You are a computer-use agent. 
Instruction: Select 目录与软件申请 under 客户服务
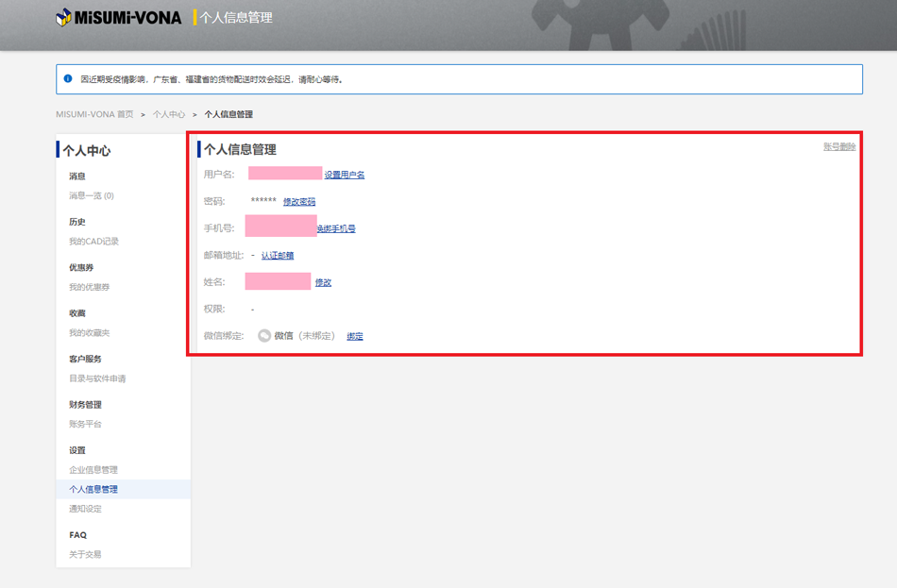[97, 378]
